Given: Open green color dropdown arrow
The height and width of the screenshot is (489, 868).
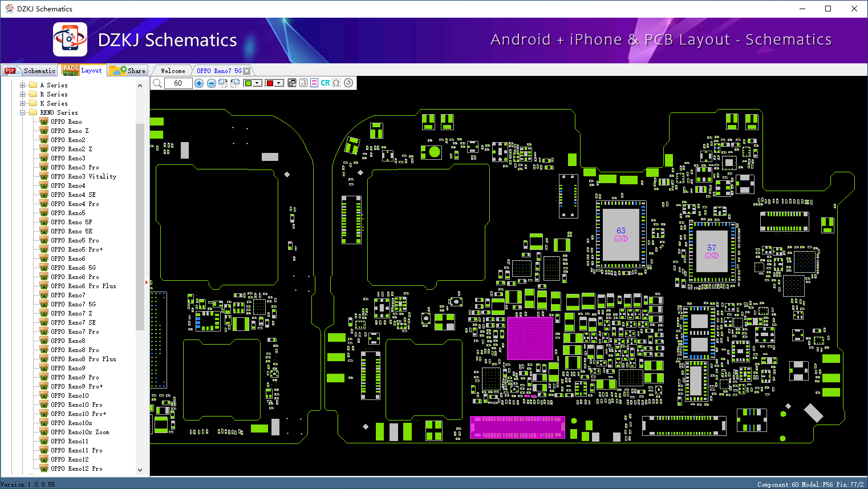Looking at the screenshot, I should point(258,83).
